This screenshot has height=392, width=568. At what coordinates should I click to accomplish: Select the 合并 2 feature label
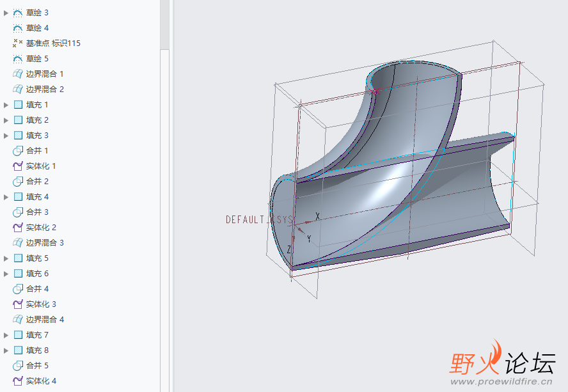point(37,182)
